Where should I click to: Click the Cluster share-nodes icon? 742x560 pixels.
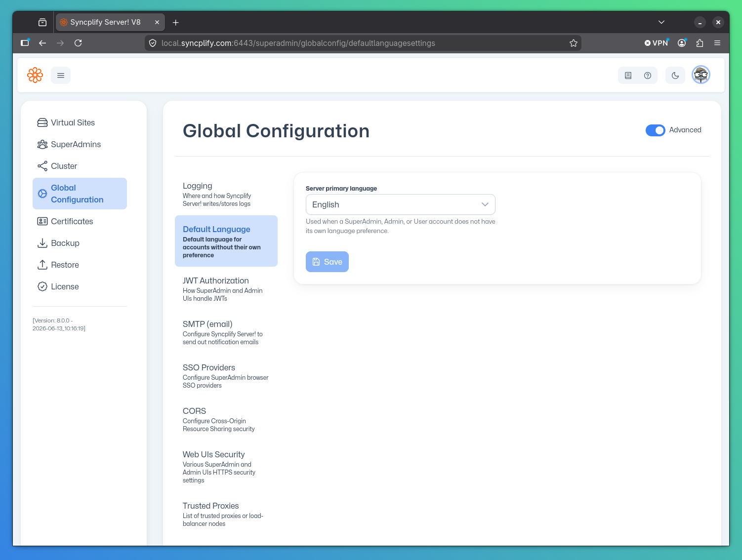pos(42,166)
